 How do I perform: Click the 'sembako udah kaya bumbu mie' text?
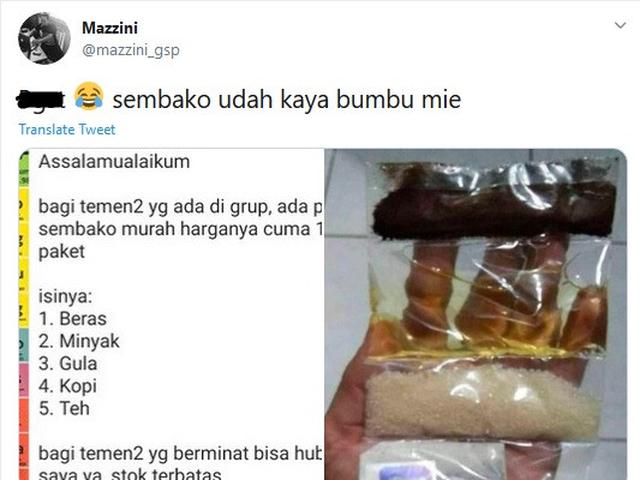pyautogui.click(x=287, y=99)
